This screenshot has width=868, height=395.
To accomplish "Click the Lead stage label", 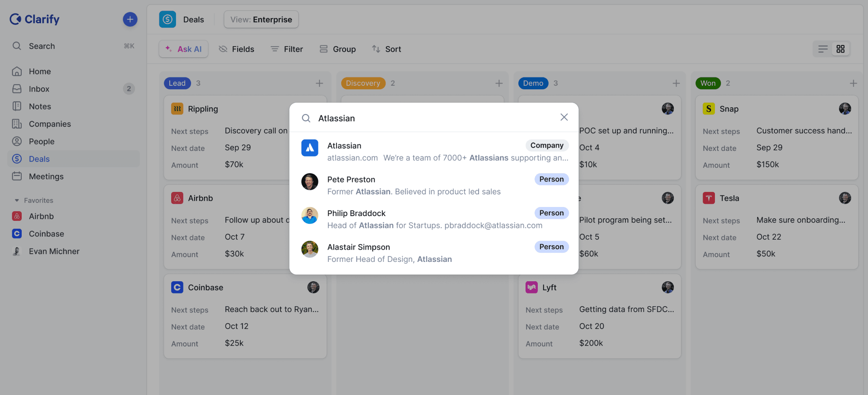I will pyautogui.click(x=177, y=83).
